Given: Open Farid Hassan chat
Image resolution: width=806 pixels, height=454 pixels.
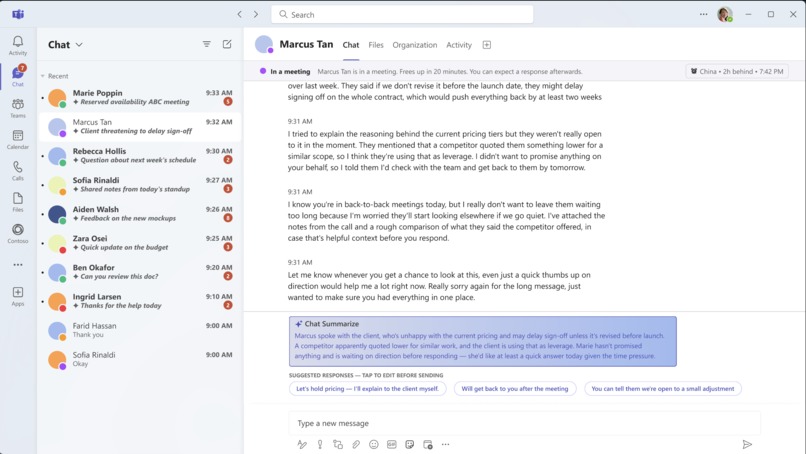Looking at the screenshot, I should click(139, 330).
